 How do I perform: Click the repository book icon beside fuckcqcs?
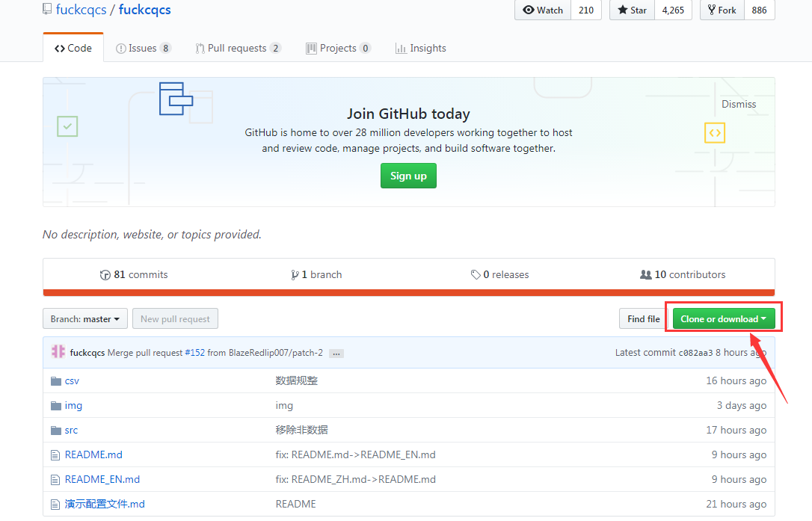pyautogui.click(x=47, y=9)
